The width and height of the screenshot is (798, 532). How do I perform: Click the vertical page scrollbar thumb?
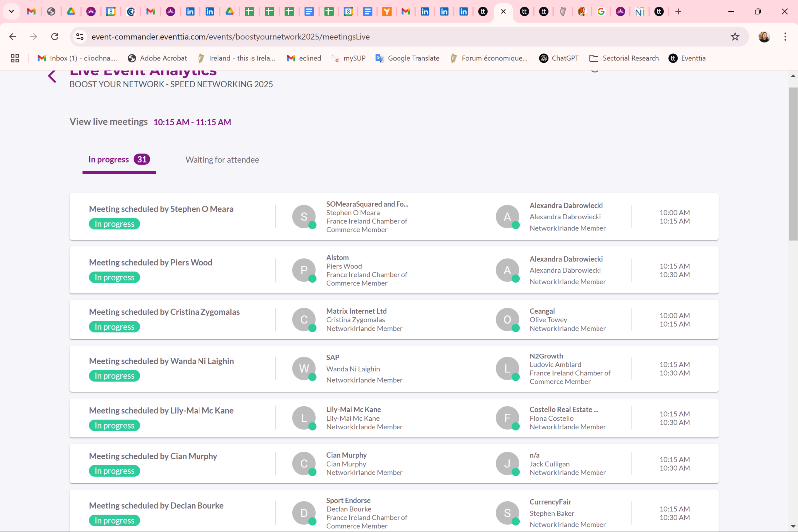793,164
